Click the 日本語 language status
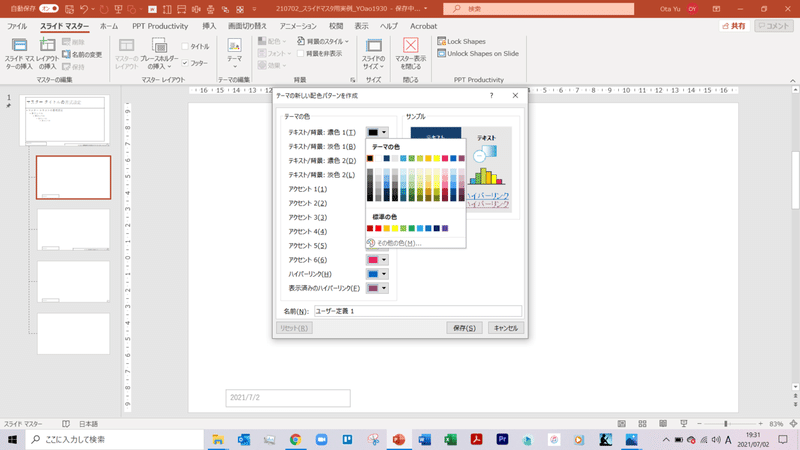This screenshot has width=800, height=450. pos(88,424)
